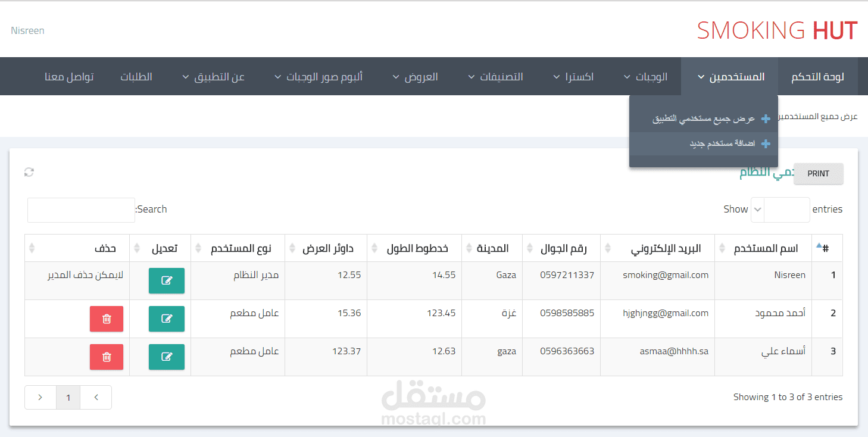The height and width of the screenshot is (437, 868).
Task: Sort by البريد الإلكتروني column
Action: [x=657, y=248]
